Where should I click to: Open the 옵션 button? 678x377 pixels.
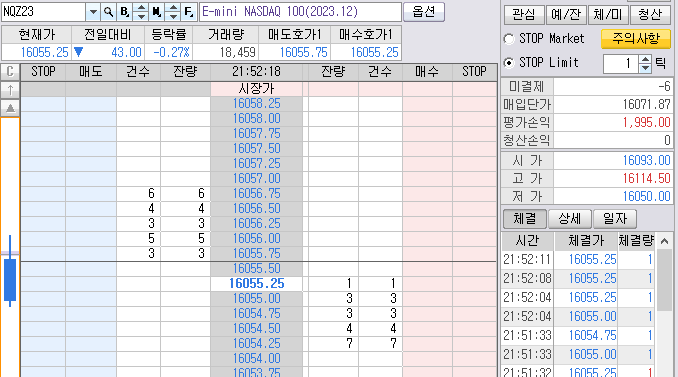pyautogui.click(x=424, y=12)
